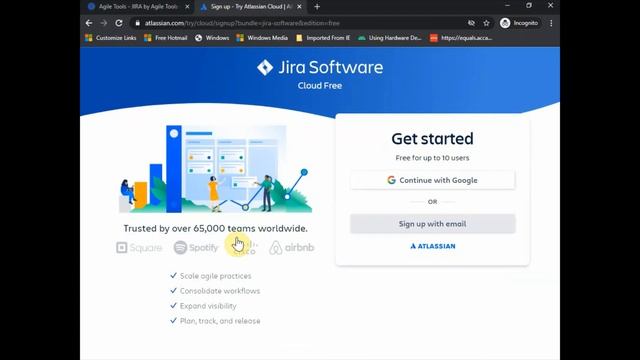Click the 'Expand visibility' text
Viewport: 640px width, 360px height.
pos(208,306)
